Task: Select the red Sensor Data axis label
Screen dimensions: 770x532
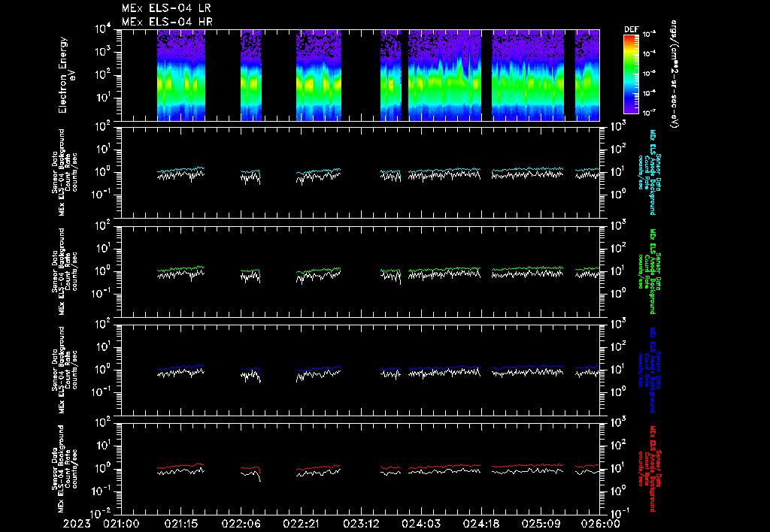Action: [650, 469]
